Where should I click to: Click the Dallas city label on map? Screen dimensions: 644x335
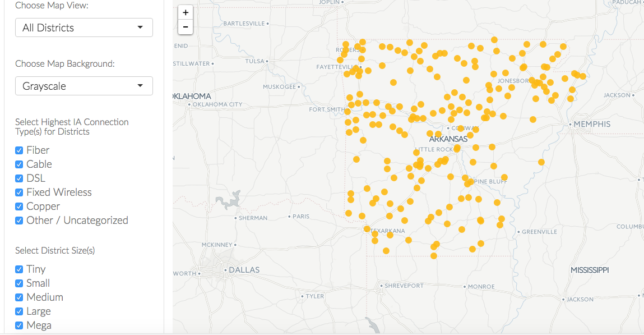click(x=244, y=270)
